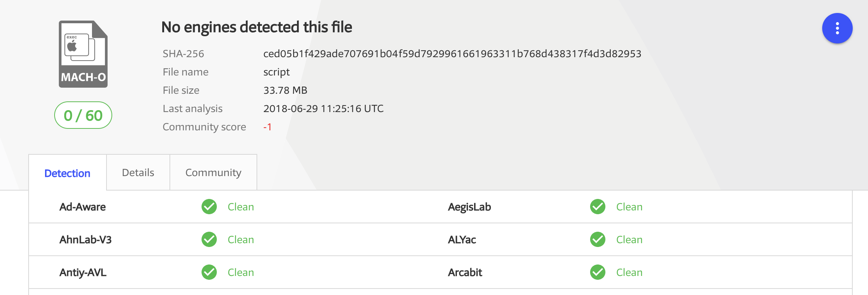Click the file name value script
Screen dimensions: 868x295
click(x=276, y=72)
